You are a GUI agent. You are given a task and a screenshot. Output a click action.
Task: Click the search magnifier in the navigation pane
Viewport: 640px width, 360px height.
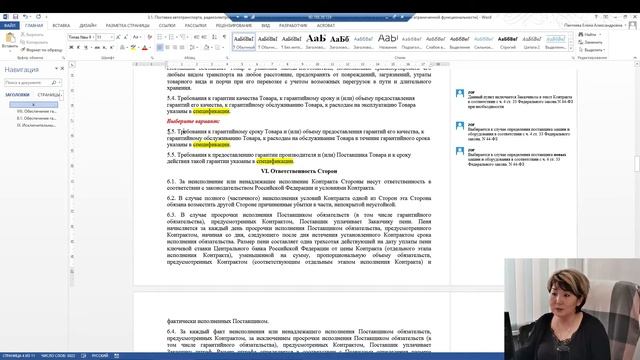tap(54, 82)
